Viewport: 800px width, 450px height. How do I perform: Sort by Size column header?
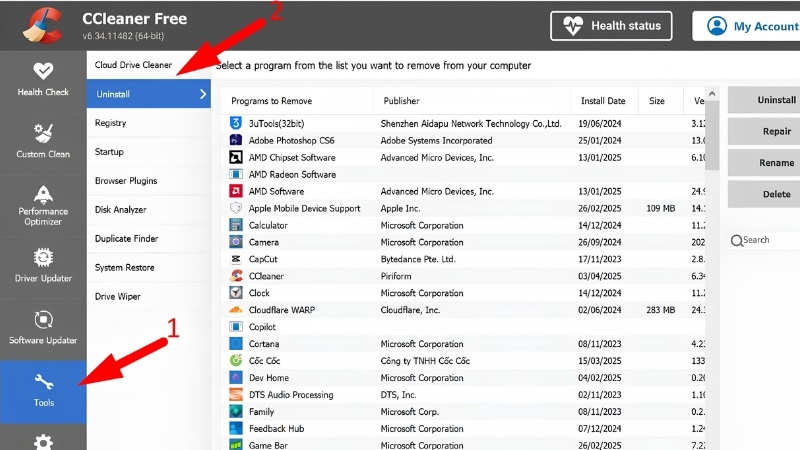pyautogui.click(x=661, y=101)
